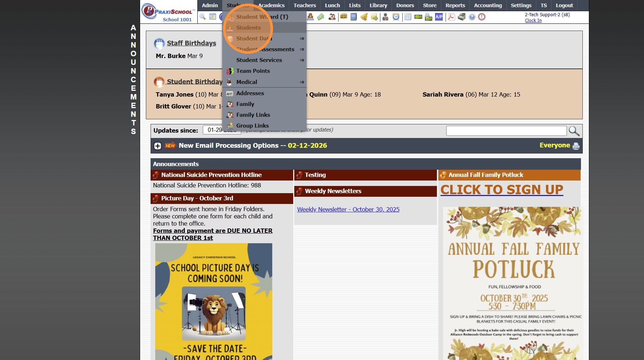644x360 pixels.
Task: Click the sticky note with green arrow icon
Action: [375, 17]
